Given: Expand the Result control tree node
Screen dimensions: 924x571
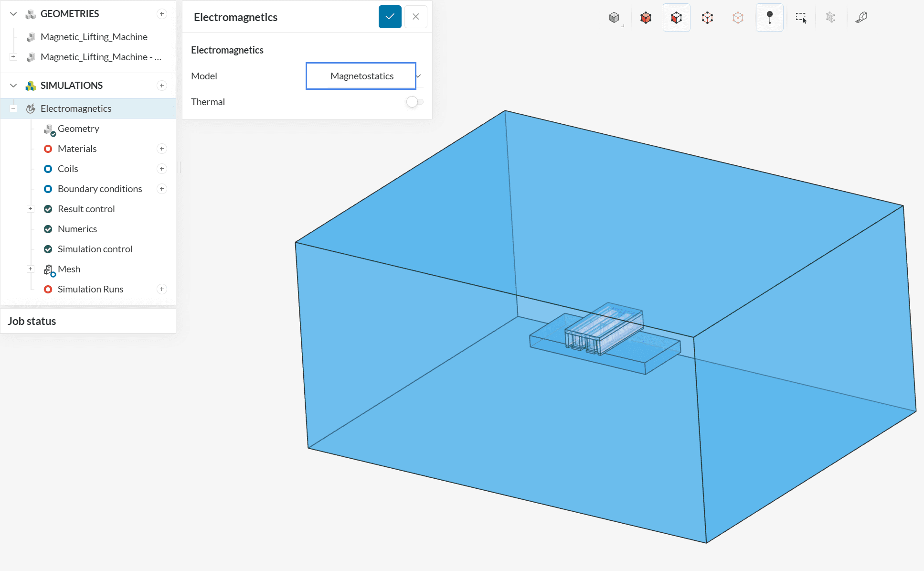Looking at the screenshot, I should click(x=31, y=209).
